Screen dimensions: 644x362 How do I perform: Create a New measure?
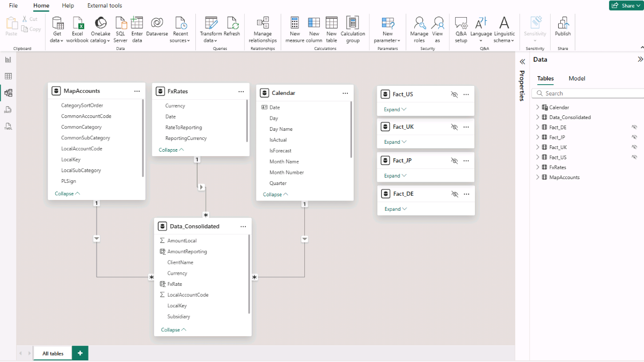tap(295, 24)
